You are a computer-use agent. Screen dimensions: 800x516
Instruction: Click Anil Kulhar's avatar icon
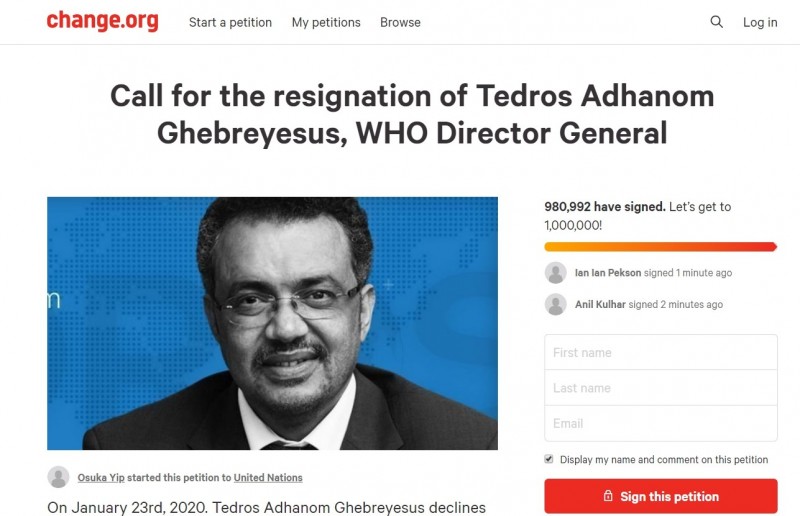click(x=555, y=304)
